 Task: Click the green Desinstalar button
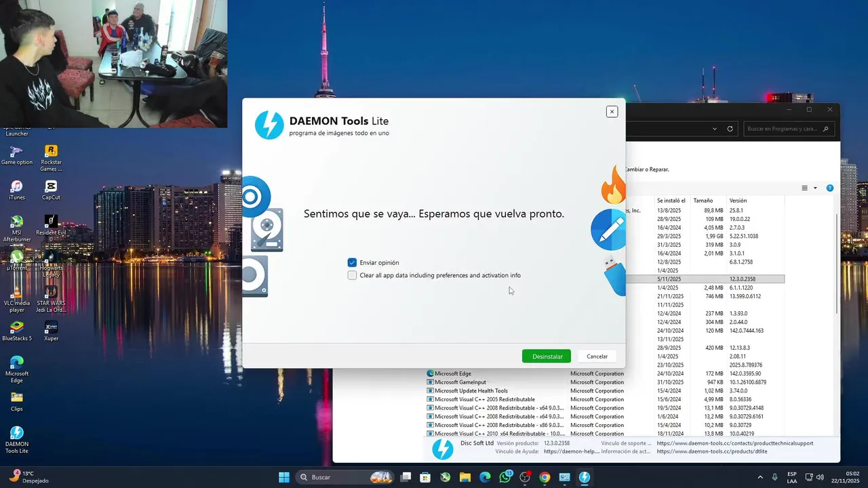click(x=547, y=357)
